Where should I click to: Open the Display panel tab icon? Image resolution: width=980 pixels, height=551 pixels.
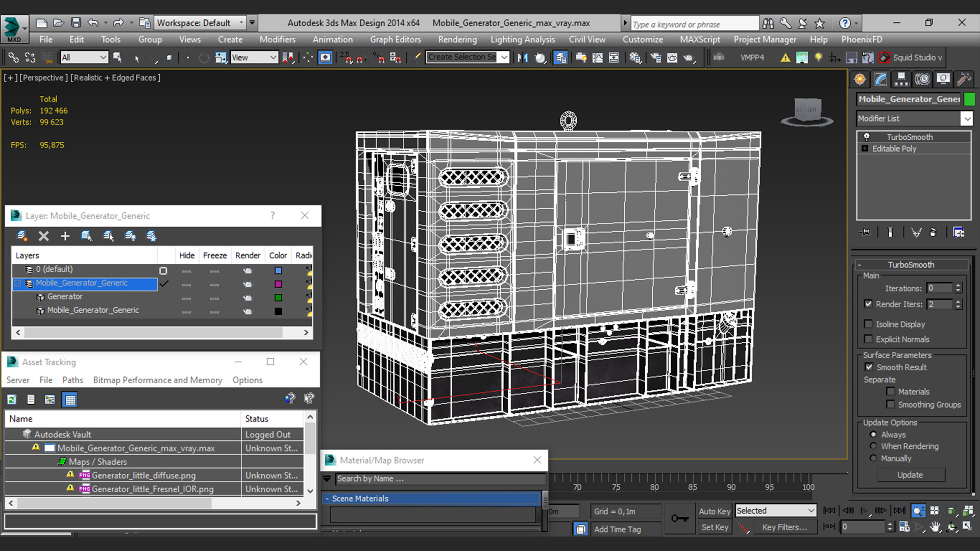pyautogui.click(x=943, y=79)
